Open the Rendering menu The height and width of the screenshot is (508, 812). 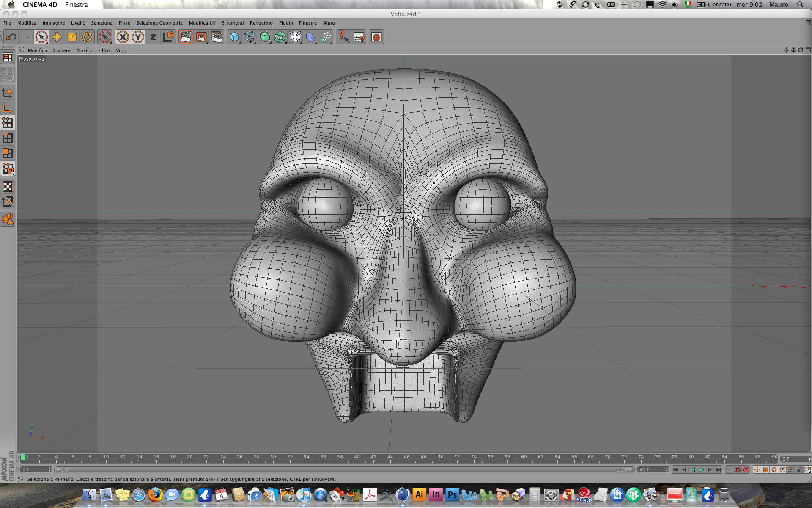261,23
